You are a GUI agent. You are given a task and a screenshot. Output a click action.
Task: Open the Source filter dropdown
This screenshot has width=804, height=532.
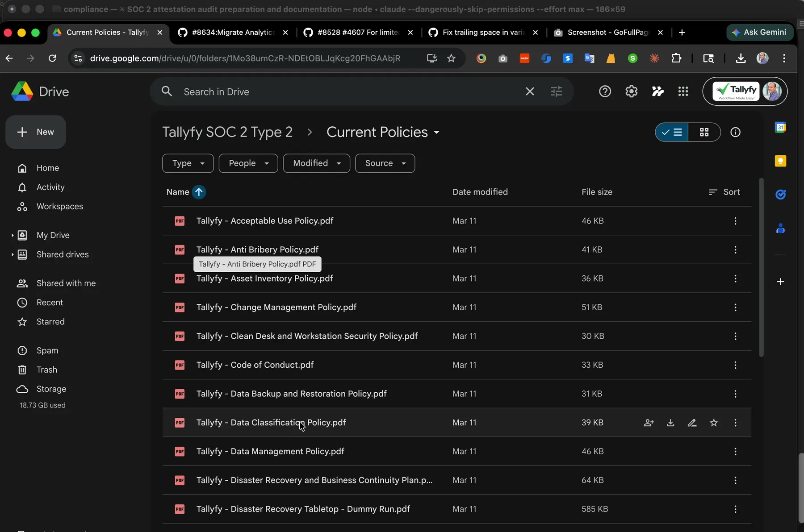[x=385, y=163]
